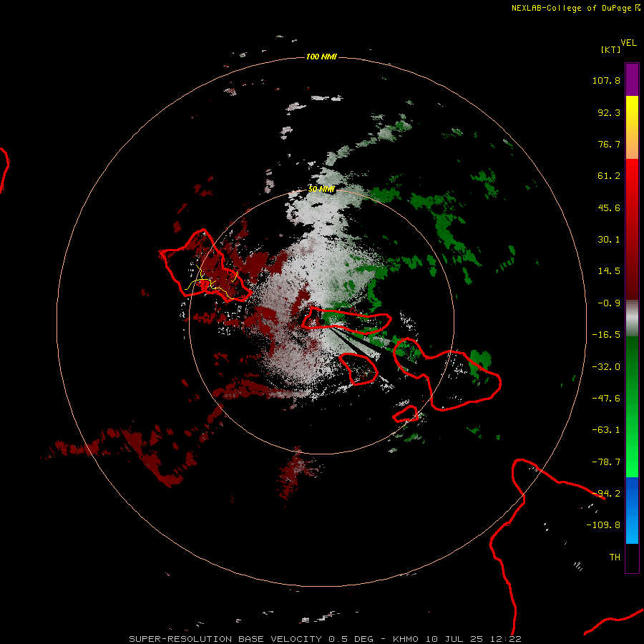Click the -109.8 legend value

[x=603, y=525]
